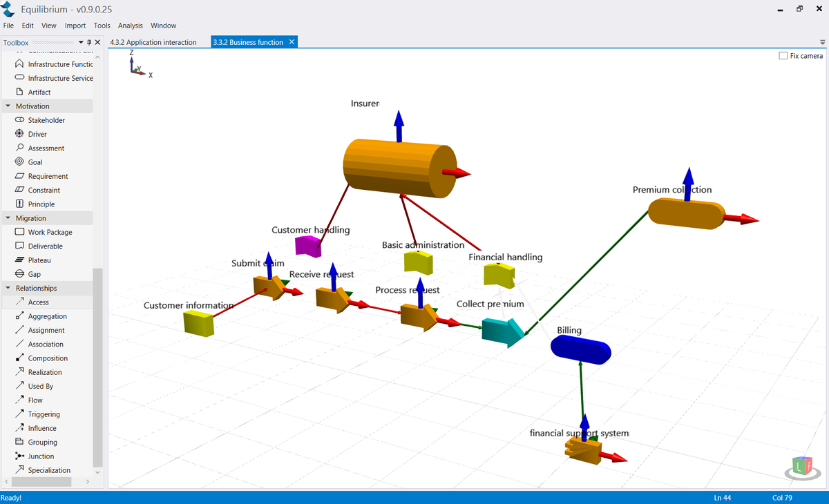Select the Triggering relationship tool

[x=37, y=414]
